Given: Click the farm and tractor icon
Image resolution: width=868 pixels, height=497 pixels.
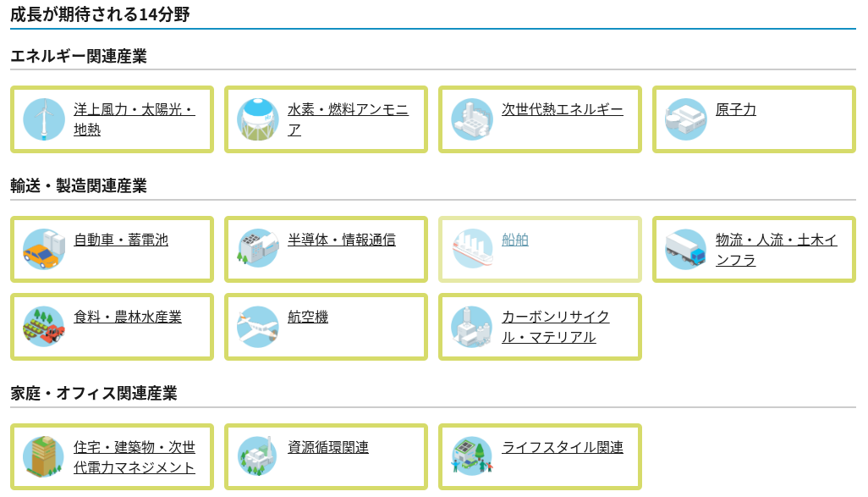Looking at the screenshot, I should point(42,327).
